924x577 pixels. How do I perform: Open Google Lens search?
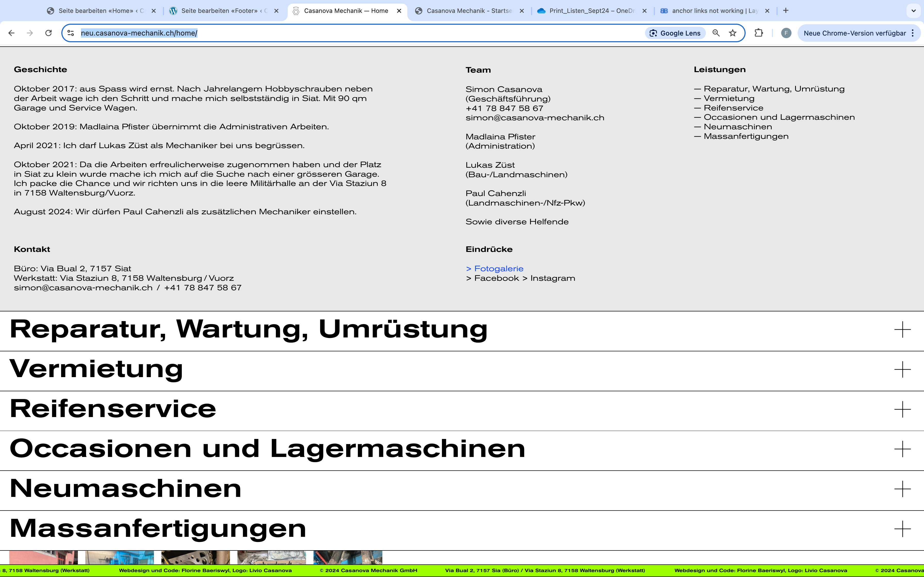[675, 33]
